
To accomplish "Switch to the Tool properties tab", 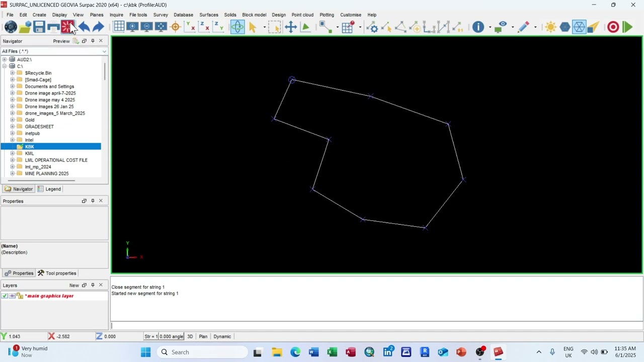I will click(57, 273).
